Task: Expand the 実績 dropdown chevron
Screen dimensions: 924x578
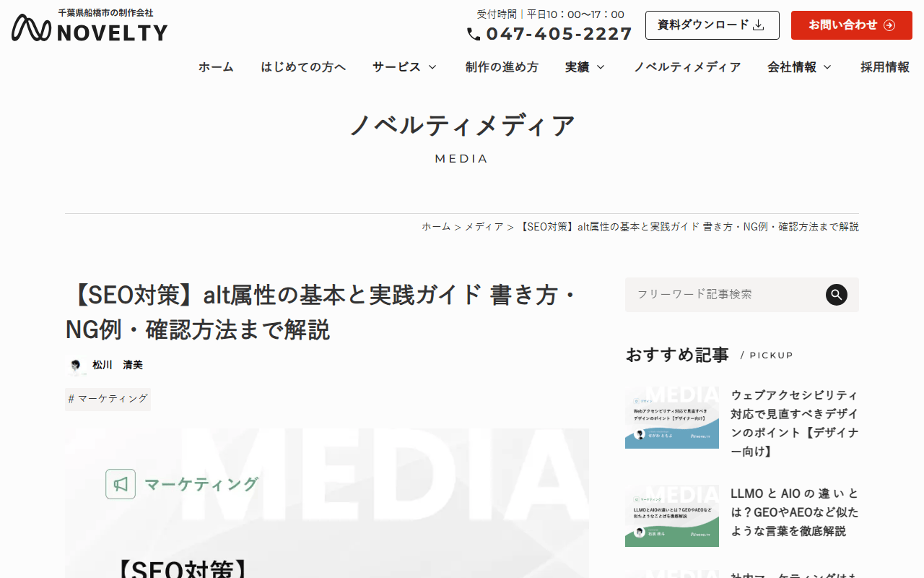Action: [601, 67]
